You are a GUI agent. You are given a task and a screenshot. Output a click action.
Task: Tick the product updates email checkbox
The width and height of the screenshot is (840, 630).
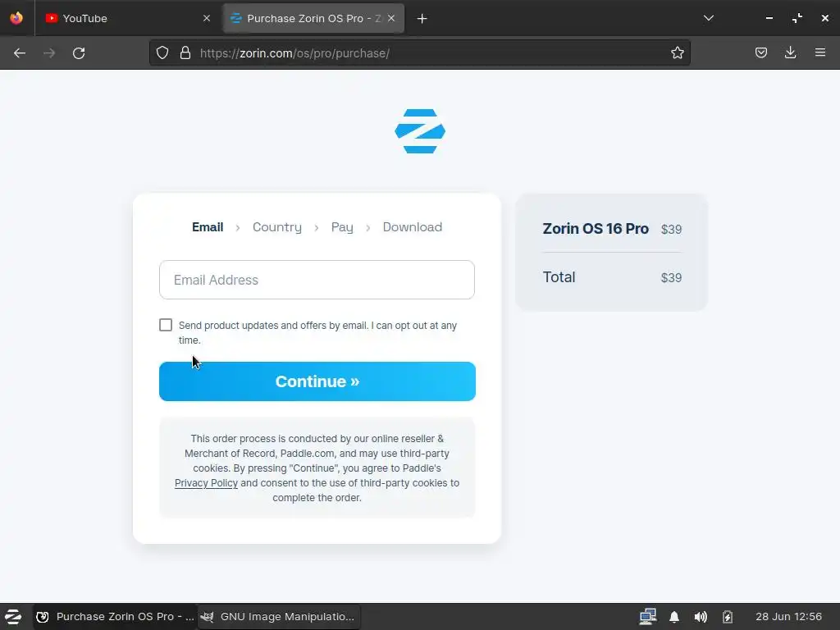[166, 325]
